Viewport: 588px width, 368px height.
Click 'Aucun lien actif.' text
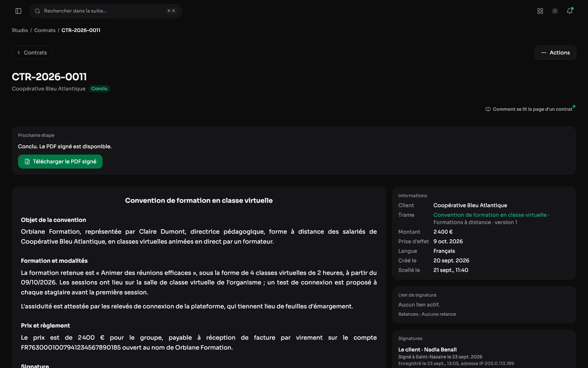tap(419, 305)
